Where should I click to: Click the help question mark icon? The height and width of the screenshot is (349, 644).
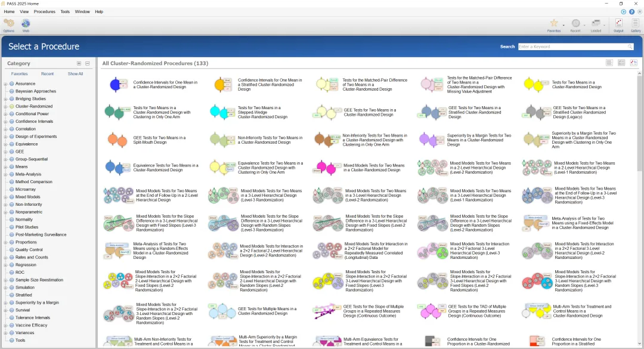(x=631, y=11)
